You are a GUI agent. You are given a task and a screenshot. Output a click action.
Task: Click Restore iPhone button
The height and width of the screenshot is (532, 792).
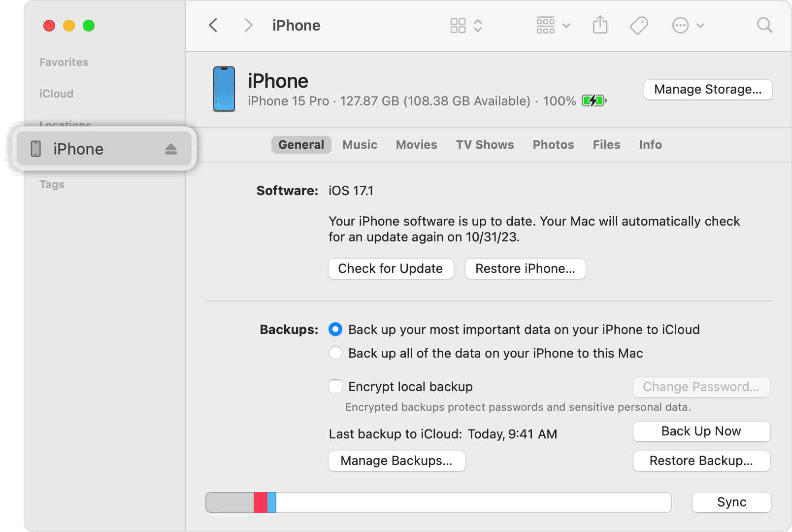click(x=526, y=269)
